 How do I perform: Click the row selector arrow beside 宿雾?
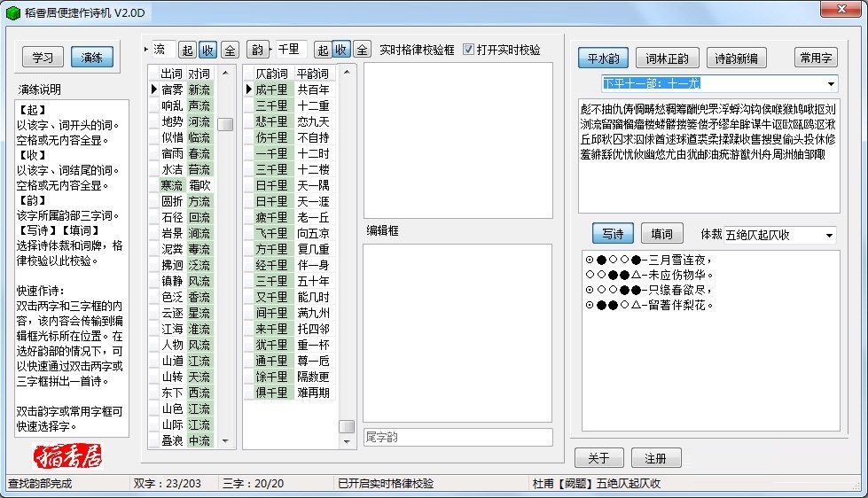click(x=154, y=89)
